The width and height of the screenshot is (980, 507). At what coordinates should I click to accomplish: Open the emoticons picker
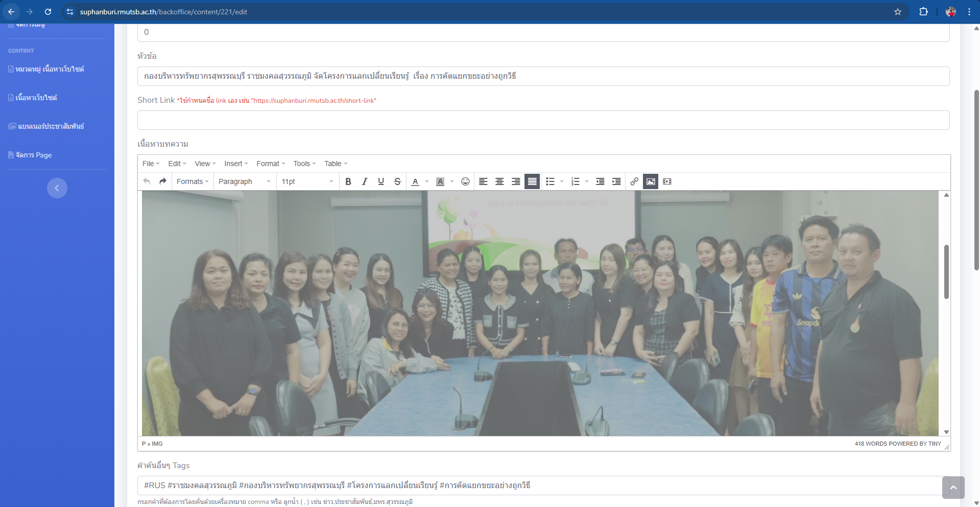pos(465,181)
